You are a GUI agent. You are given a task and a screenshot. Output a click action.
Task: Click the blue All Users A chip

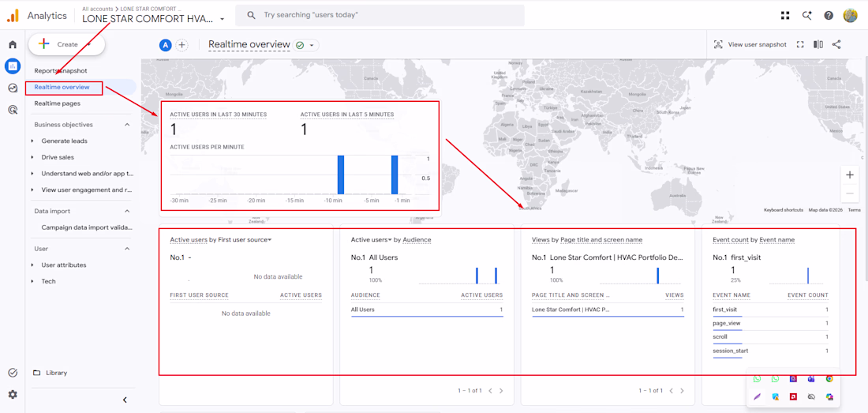164,45
